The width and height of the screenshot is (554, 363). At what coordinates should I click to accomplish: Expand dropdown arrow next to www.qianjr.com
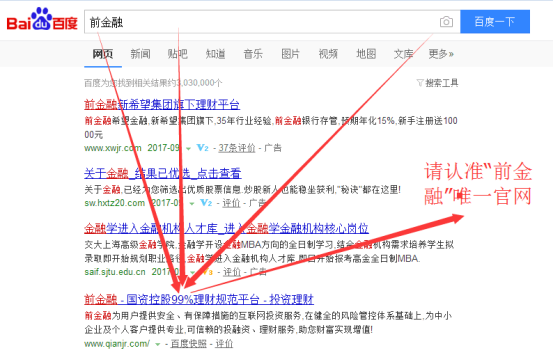click(158, 344)
